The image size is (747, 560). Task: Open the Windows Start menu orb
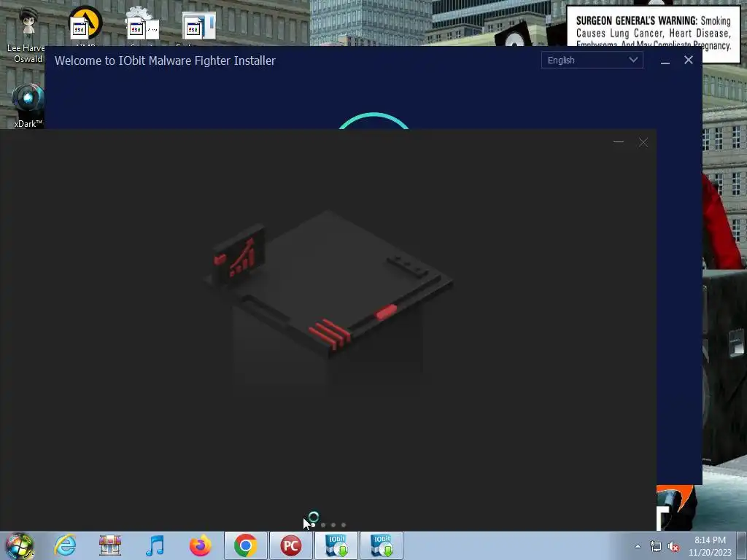tap(20, 545)
